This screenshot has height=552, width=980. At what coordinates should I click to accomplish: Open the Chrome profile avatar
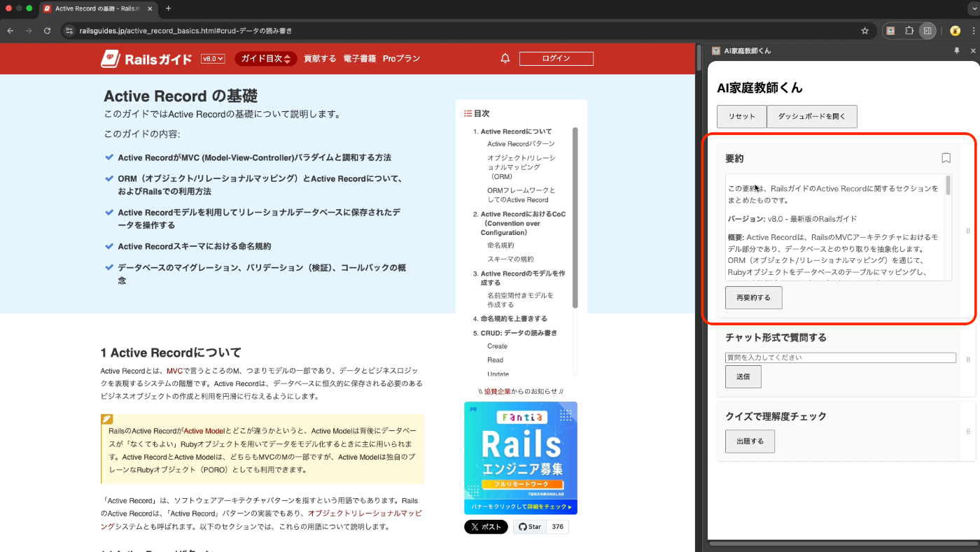coord(955,31)
